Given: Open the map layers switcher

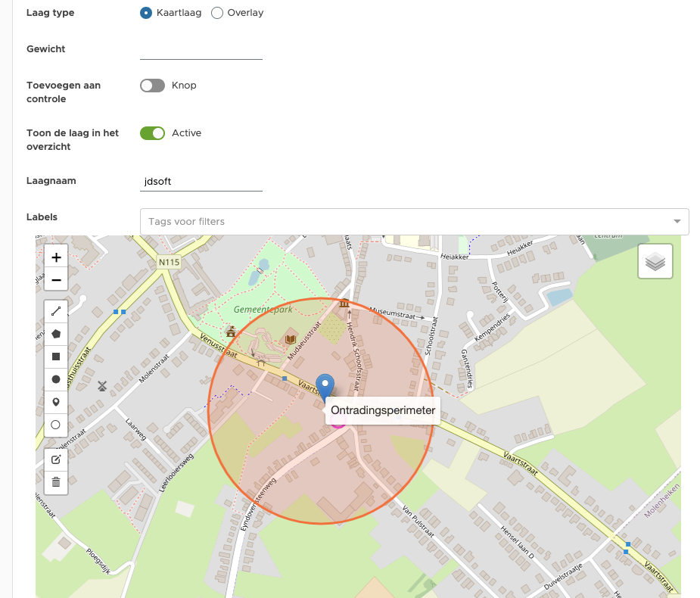Looking at the screenshot, I should (655, 262).
